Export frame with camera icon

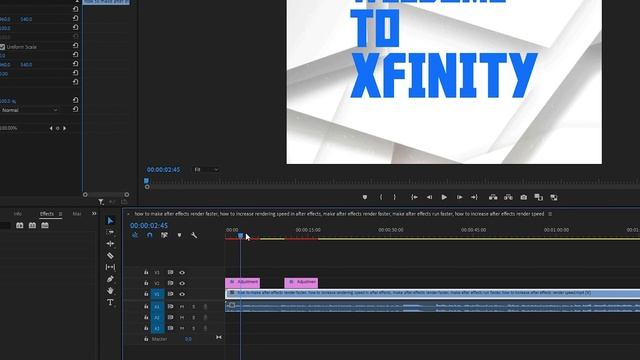click(524, 197)
